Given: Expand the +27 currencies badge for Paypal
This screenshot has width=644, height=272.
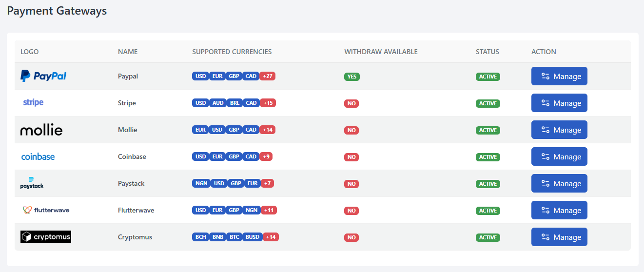Looking at the screenshot, I should click(267, 76).
